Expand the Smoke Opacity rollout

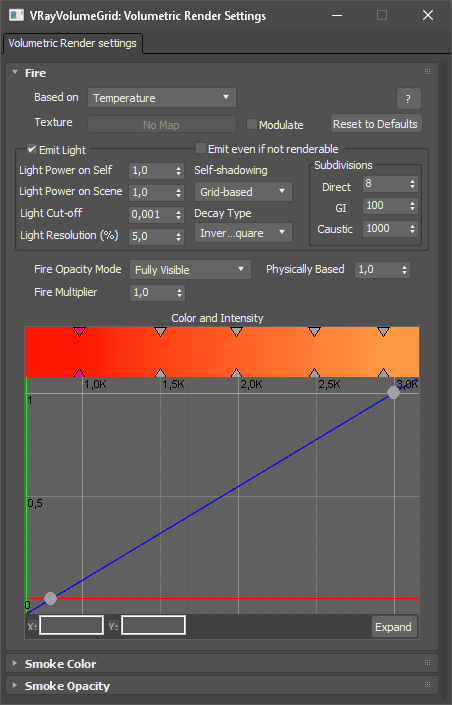(15, 685)
